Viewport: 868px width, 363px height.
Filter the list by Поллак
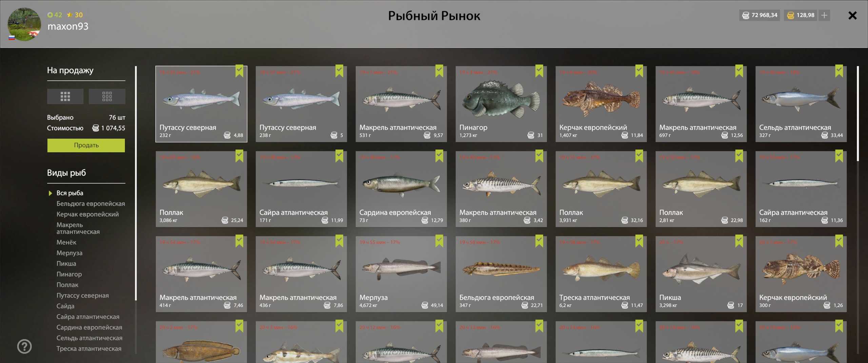pos(67,285)
